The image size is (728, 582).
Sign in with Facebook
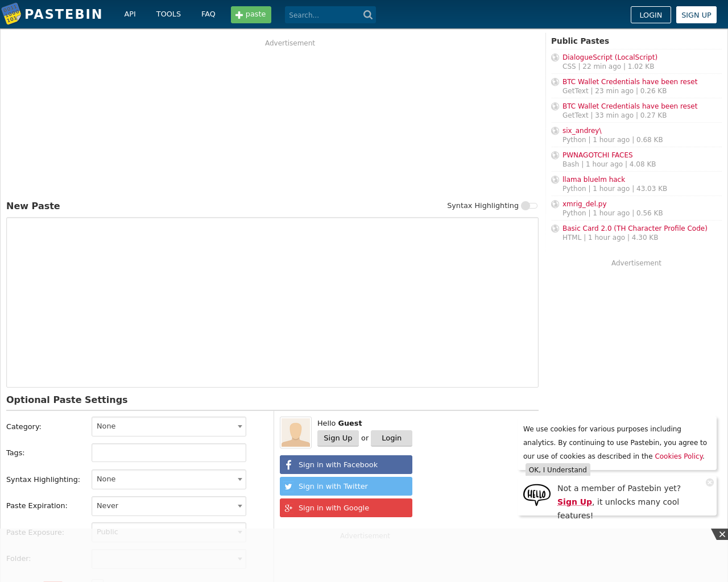346,465
